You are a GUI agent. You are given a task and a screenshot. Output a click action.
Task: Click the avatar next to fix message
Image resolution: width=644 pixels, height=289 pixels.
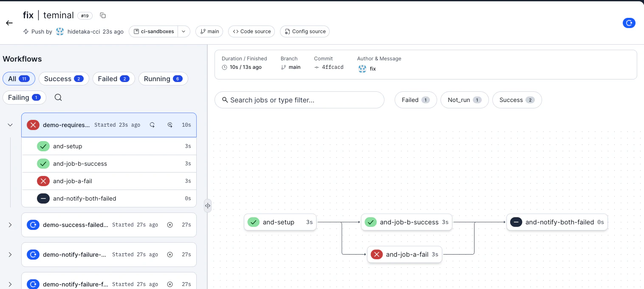click(x=362, y=69)
